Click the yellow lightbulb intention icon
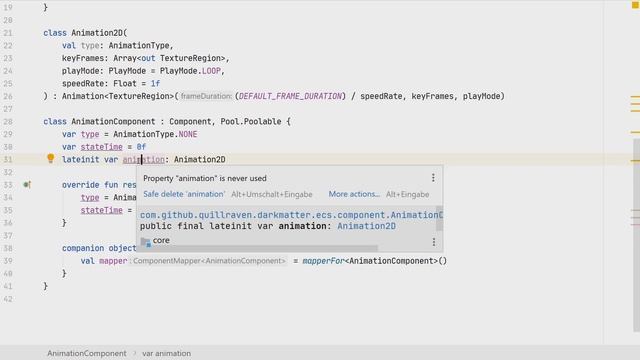 [x=51, y=158]
